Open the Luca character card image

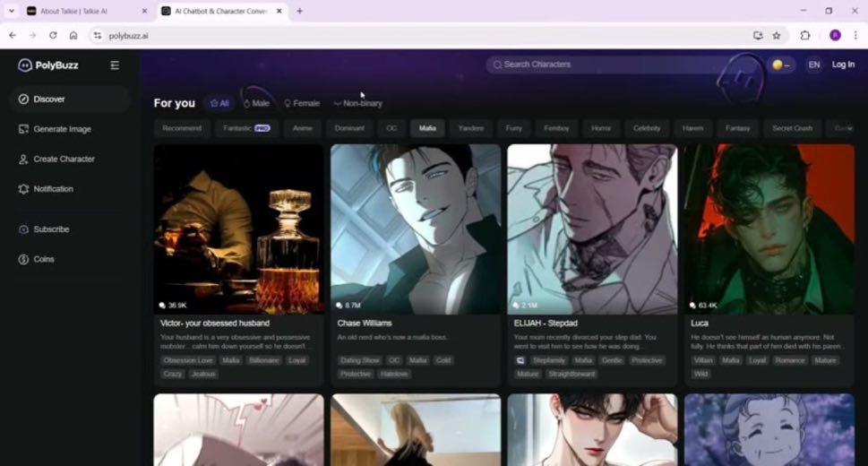(769, 229)
